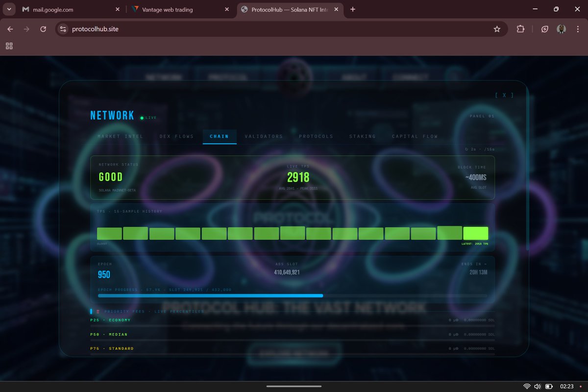Switch to the mail.google.com browser tab

70,9
